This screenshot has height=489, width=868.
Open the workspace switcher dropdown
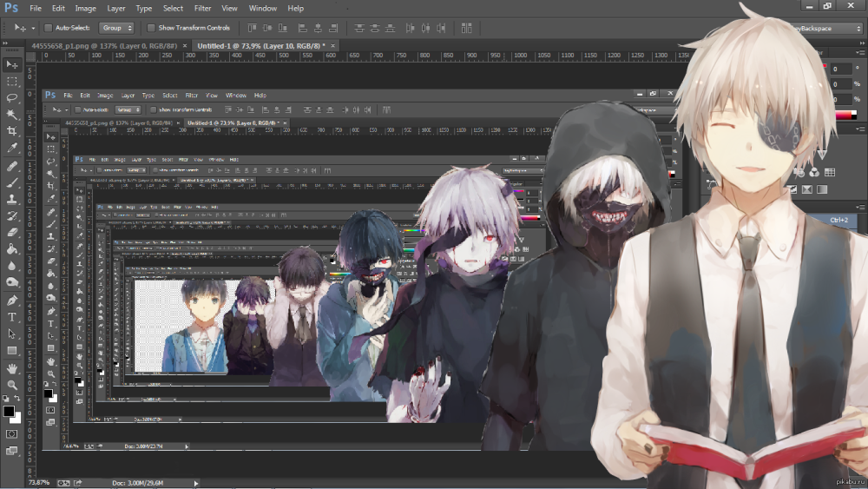828,29
